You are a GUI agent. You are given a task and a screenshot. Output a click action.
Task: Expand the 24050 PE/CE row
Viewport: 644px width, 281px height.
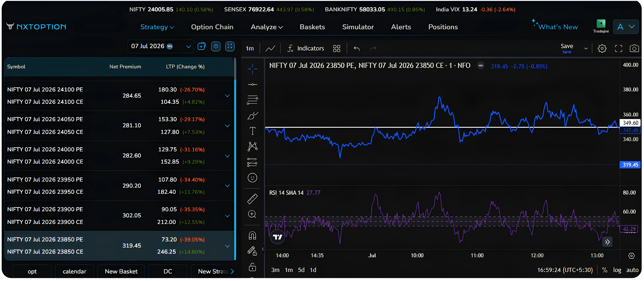click(227, 126)
